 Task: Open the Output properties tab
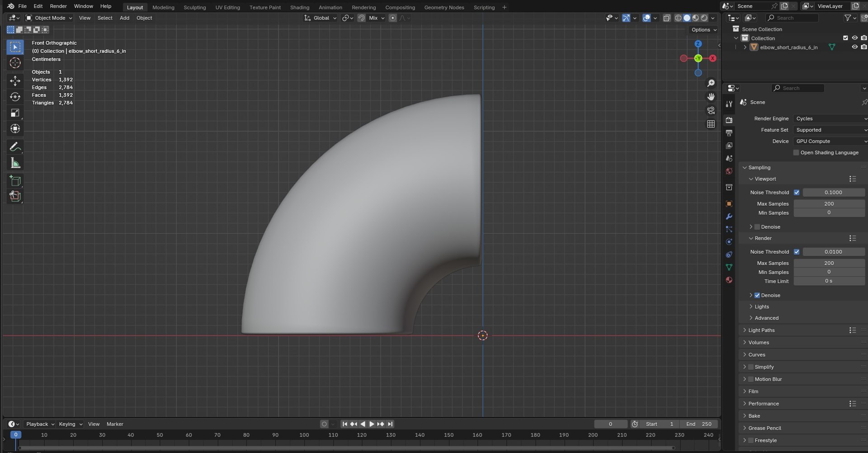tap(729, 133)
